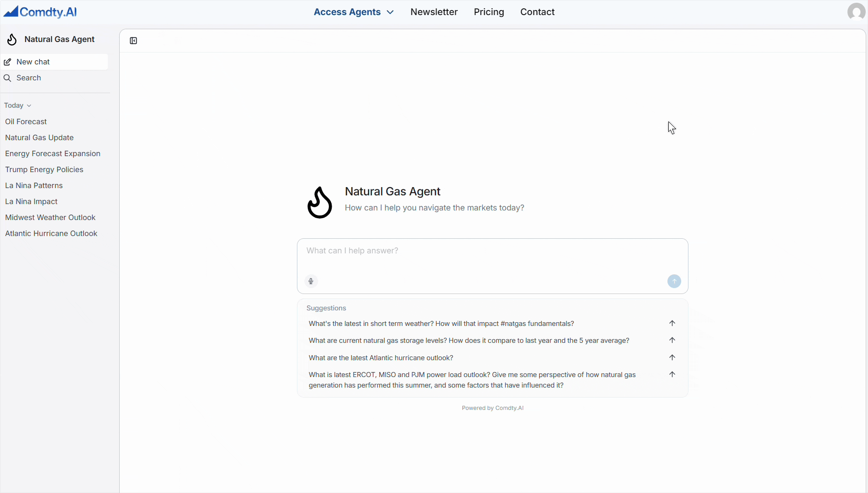Select the natural gas storage levels suggestion
The image size is (868, 493).
(x=469, y=341)
